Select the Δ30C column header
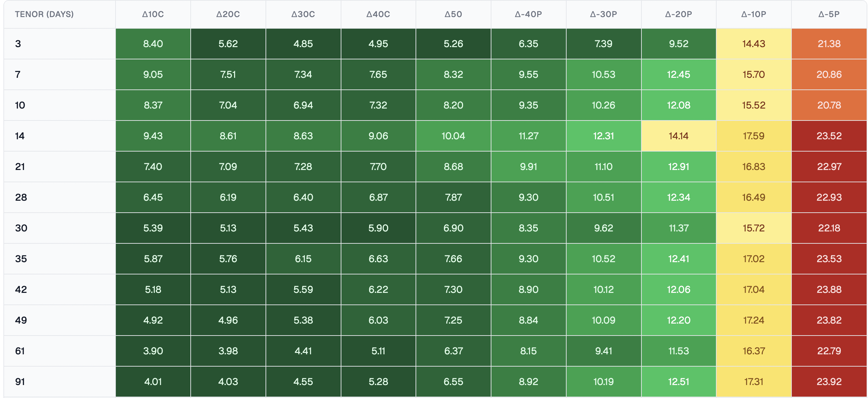Image resolution: width=868 pixels, height=398 pixels. (303, 14)
